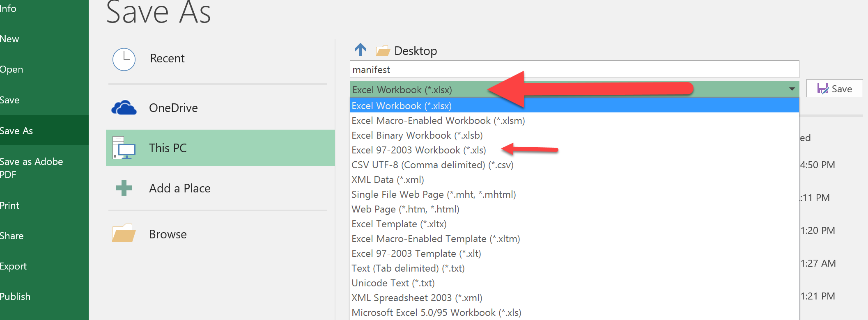Viewport: 868px width, 320px height.
Task: Click Browse to pick a folder
Action: 168,234
